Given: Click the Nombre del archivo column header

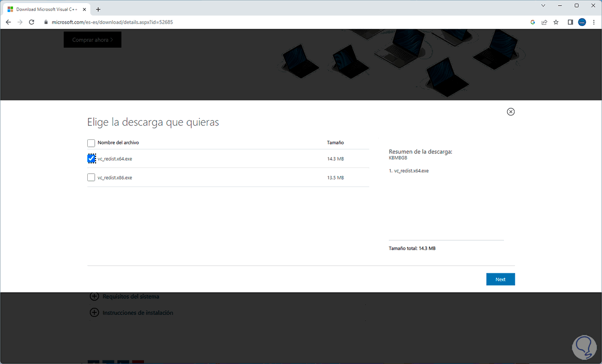Looking at the screenshot, I should [118, 142].
